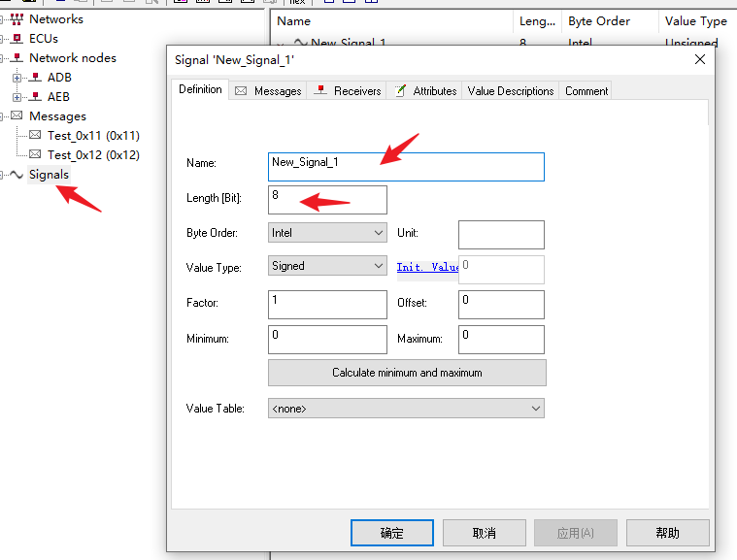Click the AEB node icon
The height and width of the screenshot is (560, 737).
coord(35,96)
